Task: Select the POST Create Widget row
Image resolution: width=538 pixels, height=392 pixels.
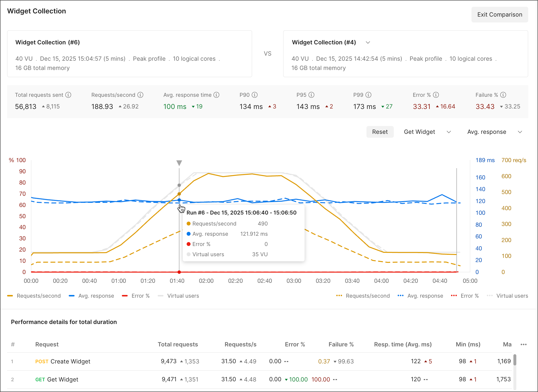Action: point(70,361)
